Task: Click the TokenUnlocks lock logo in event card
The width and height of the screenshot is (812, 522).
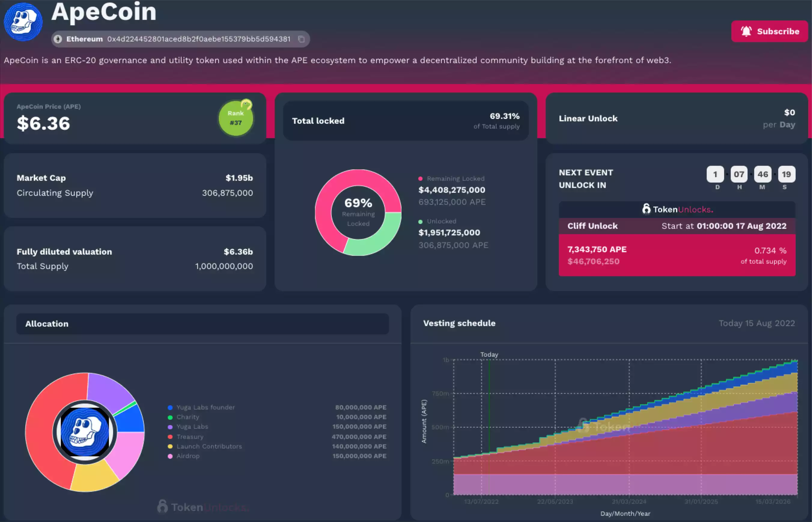Action: 646,209
